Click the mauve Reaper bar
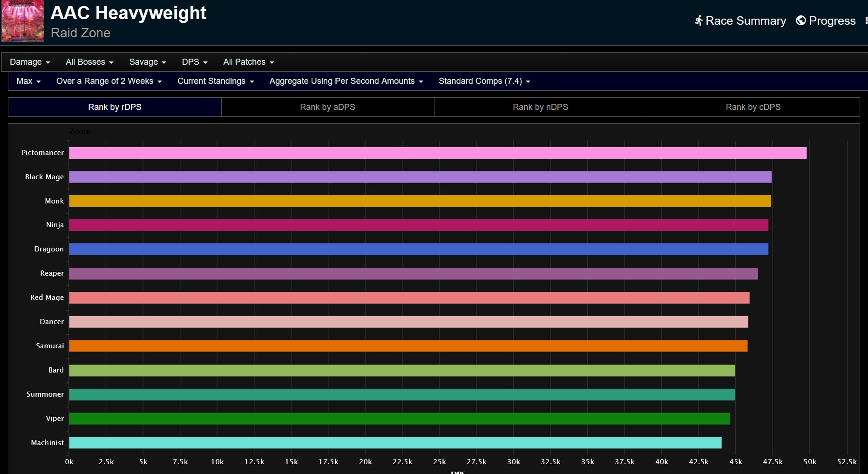Image resolution: width=868 pixels, height=474 pixels. coord(414,273)
